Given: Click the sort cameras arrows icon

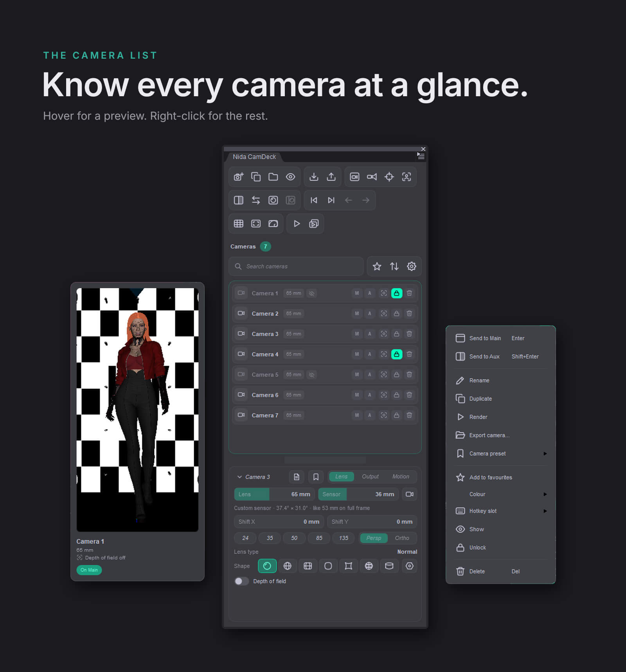Looking at the screenshot, I should coord(394,266).
